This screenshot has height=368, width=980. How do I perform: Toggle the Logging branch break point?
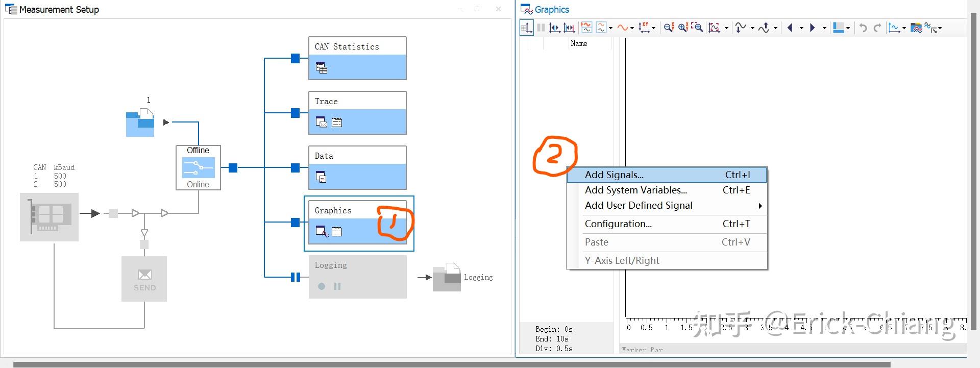coord(295,277)
